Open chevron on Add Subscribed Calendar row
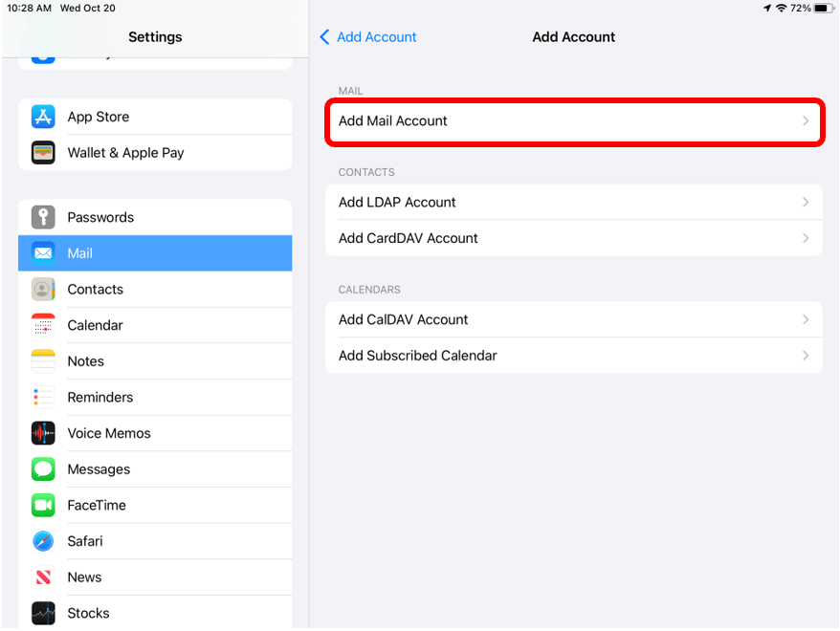Image resolution: width=840 pixels, height=631 pixels. pos(806,356)
